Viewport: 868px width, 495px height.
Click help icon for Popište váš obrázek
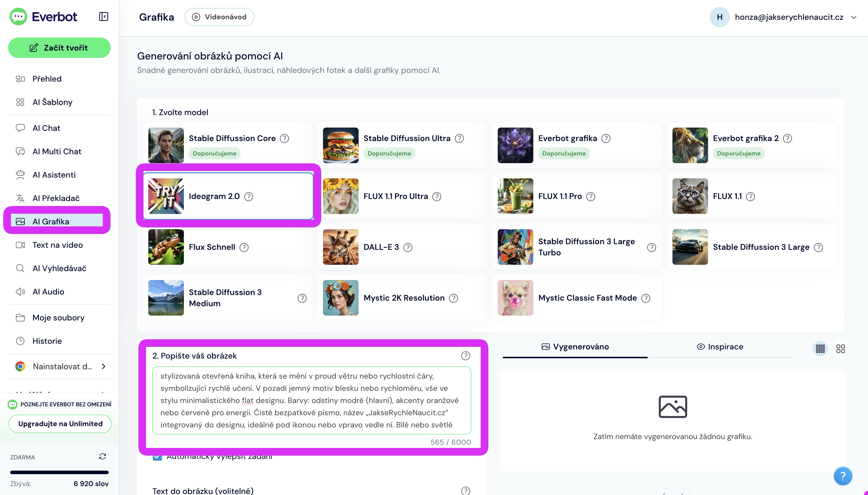click(465, 355)
